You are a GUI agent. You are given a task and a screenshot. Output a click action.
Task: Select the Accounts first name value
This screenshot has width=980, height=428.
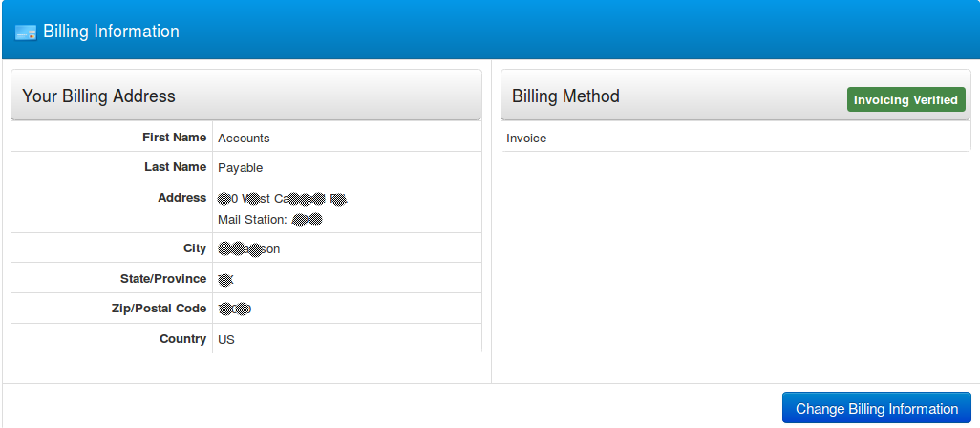[x=244, y=139]
